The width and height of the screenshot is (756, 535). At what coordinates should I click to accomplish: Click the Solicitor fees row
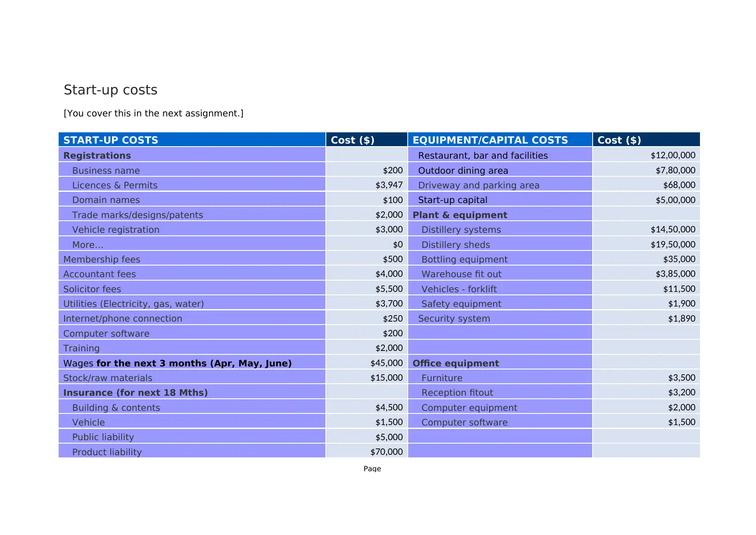[x=92, y=289]
